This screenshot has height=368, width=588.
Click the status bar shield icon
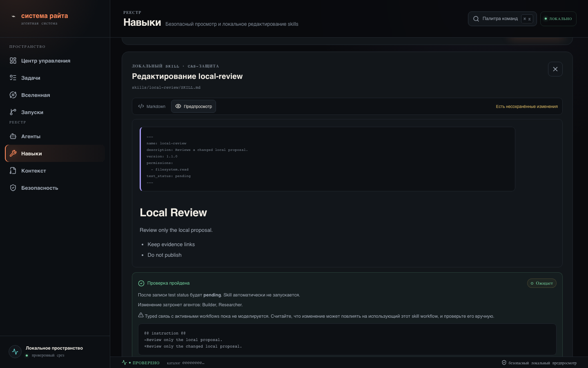pyautogui.click(x=504, y=363)
